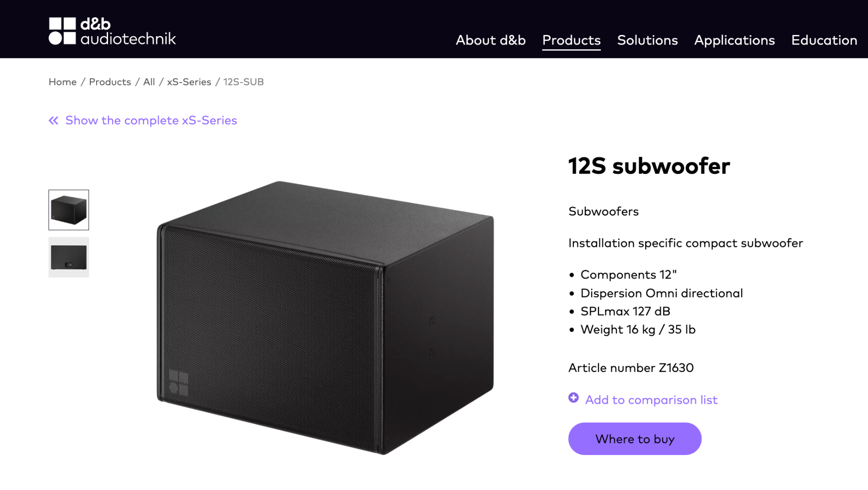The height and width of the screenshot is (490, 868).
Task: Open the Products menu
Action: click(x=571, y=40)
